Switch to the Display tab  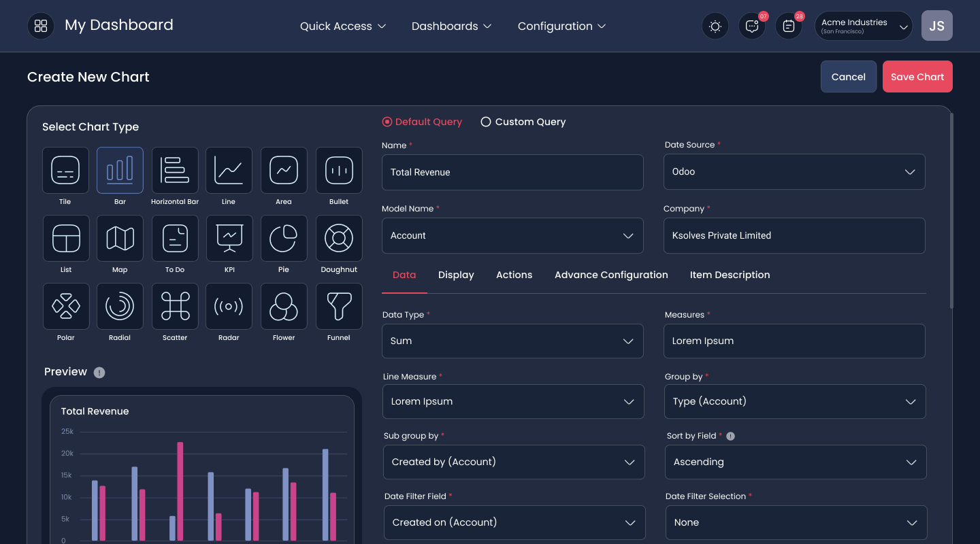click(x=456, y=275)
